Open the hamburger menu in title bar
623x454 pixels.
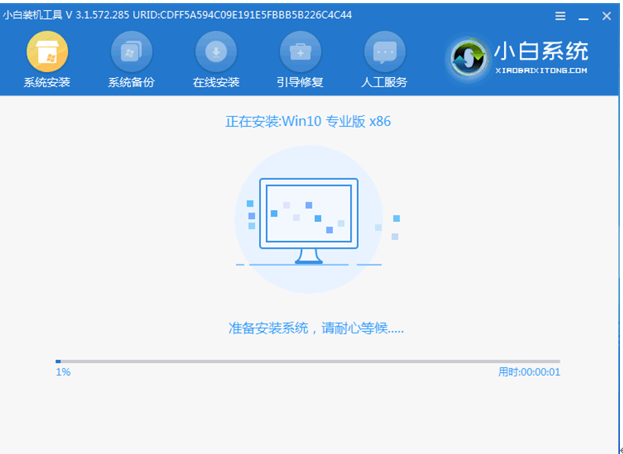[x=560, y=16]
